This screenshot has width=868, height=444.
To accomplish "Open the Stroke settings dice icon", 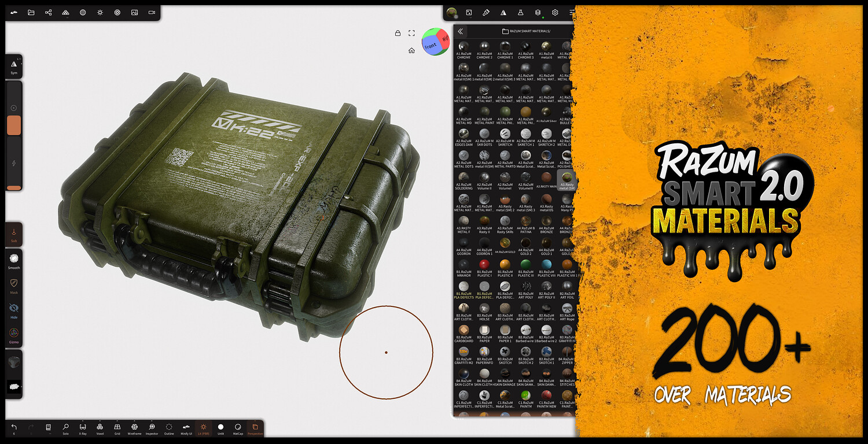I will coord(469,12).
